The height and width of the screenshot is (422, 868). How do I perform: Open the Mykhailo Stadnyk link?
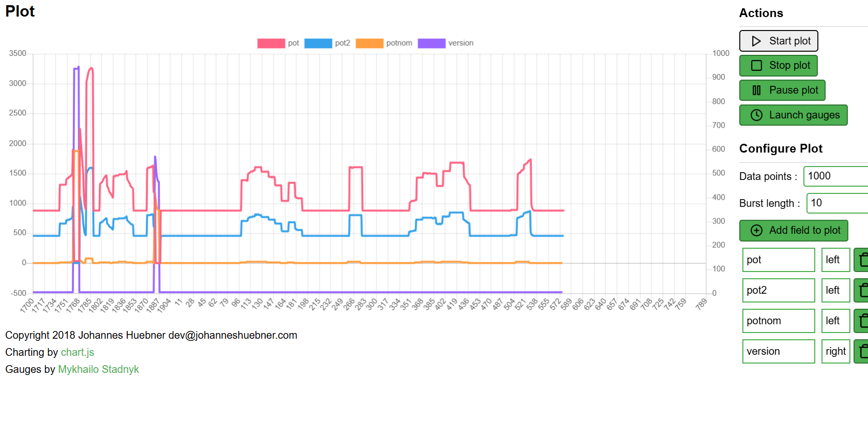[98, 369]
